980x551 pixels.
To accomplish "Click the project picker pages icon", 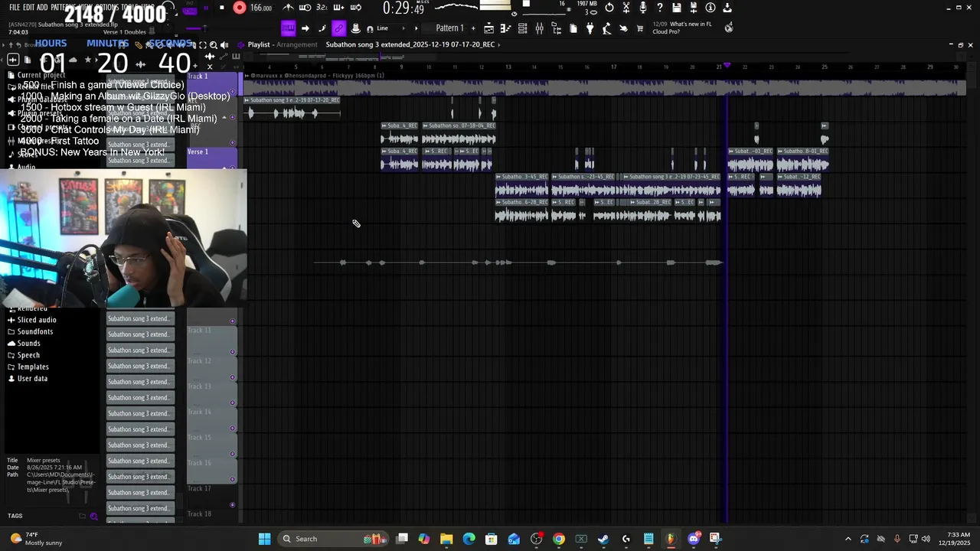I will point(573,28).
